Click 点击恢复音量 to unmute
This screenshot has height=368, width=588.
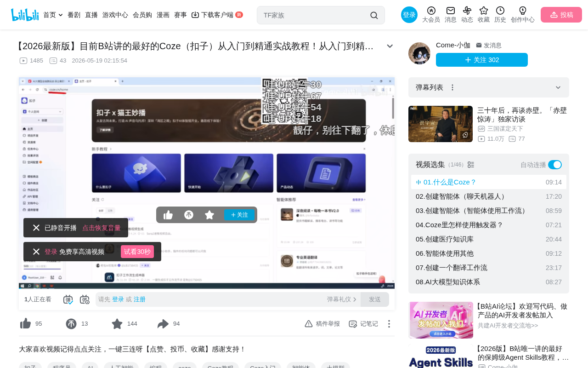pos(102,228)
